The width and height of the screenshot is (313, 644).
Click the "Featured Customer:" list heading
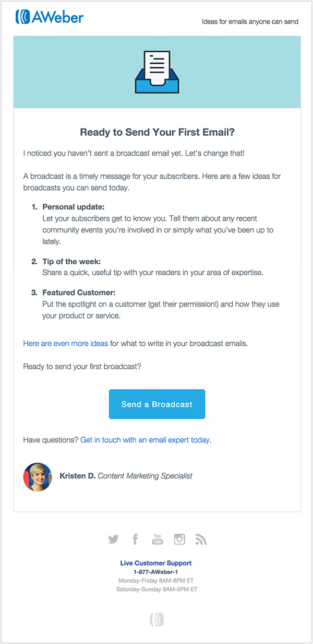79,293
